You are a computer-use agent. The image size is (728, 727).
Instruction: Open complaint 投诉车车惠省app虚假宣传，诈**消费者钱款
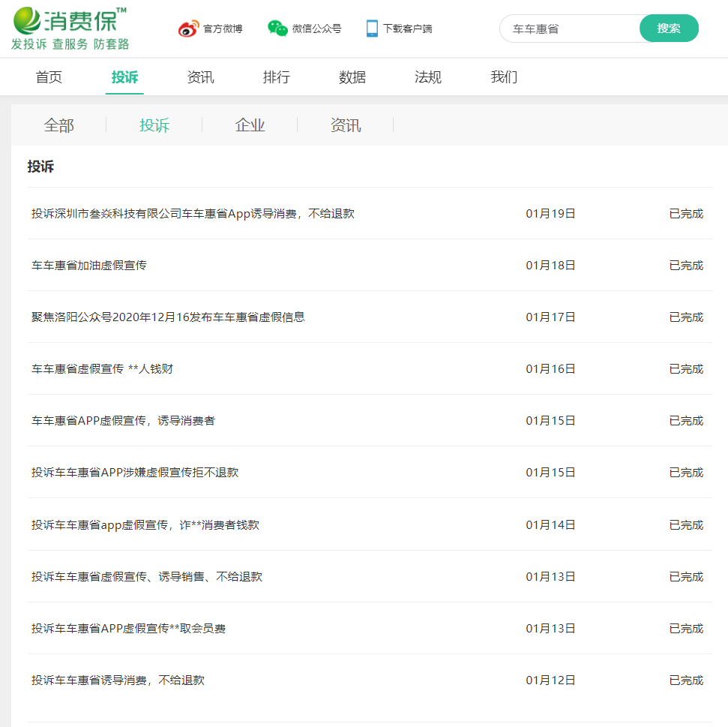145,525
